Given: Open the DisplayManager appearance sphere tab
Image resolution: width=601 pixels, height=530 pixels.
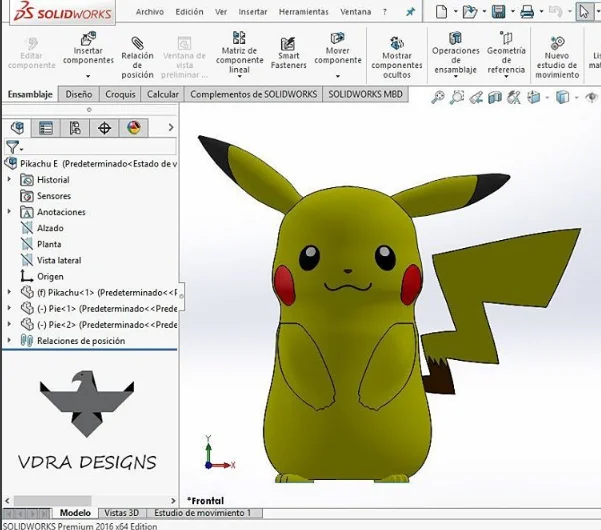Looking at the screenshot, I should tap(132, 128).
